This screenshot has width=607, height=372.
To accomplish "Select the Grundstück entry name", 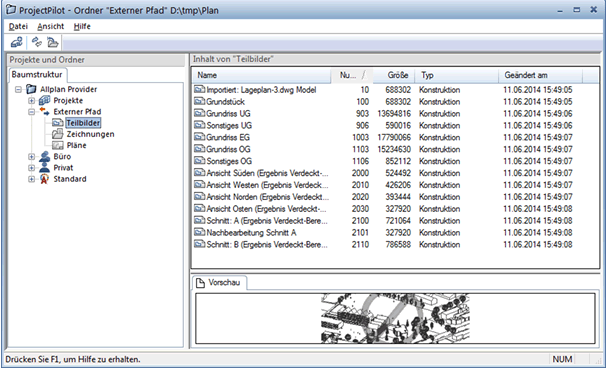I will [225, 102].
